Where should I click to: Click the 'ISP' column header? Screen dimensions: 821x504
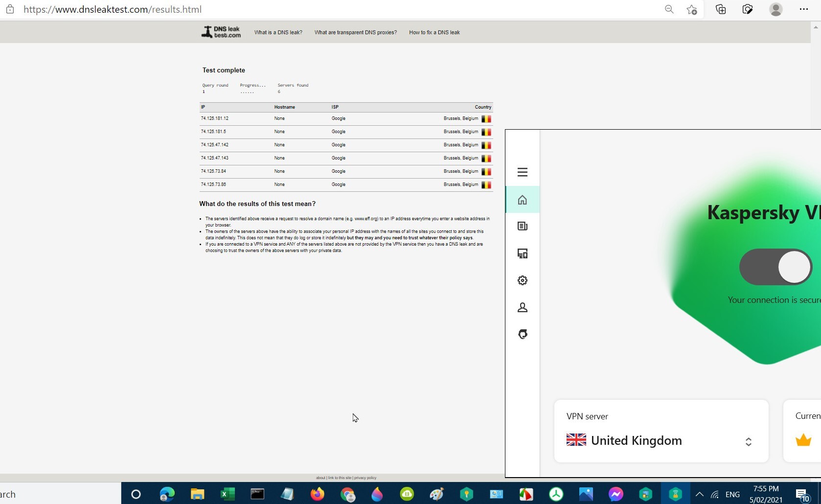pyautogui.click(x=335, y=107)
